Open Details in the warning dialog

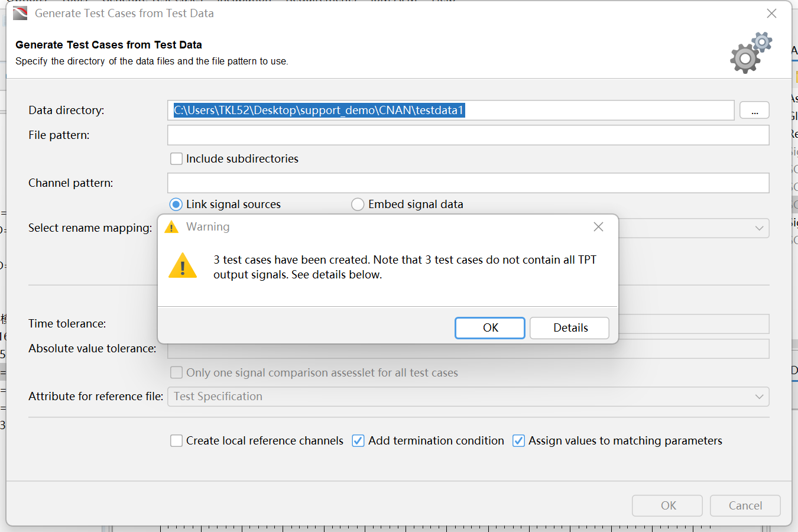pyautogui.click(x=570, y=328)
